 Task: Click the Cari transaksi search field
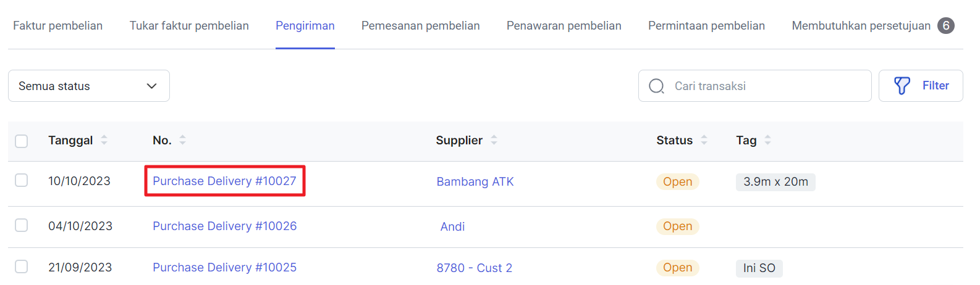tap(755, 86)
